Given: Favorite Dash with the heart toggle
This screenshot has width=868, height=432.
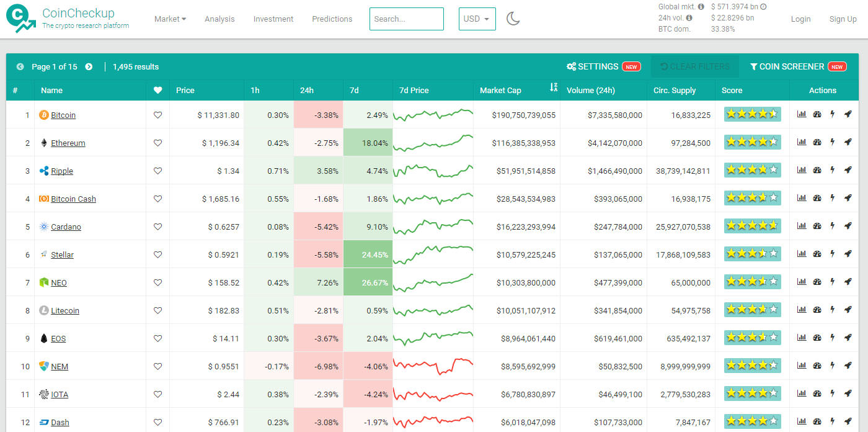Looking at the screenshot, I should tap(157, 422).
